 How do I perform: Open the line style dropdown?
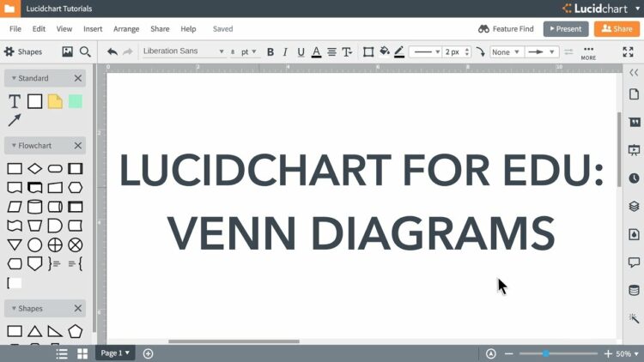click(x=426, y=52)
